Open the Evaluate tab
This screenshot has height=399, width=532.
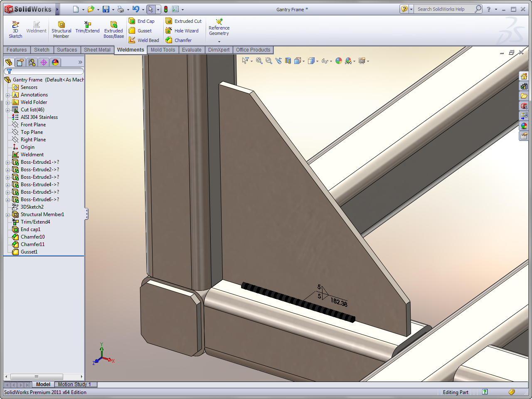tap(192, 50)
